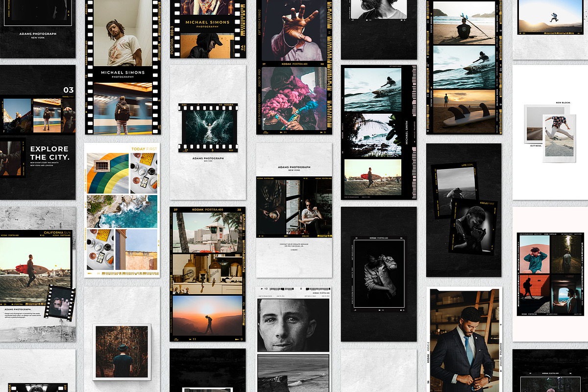
Task: Open the palm tree silhouette wave photo
Action: click(372, 135)
